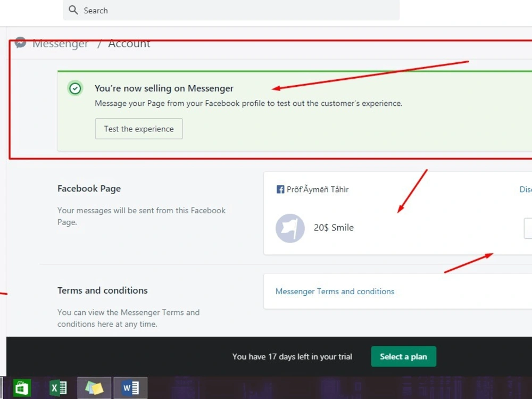This screenshot has height=399, width=532.
Task: Click the 'You're now selling on Messenger' heading
Action: tap(164, 88)
